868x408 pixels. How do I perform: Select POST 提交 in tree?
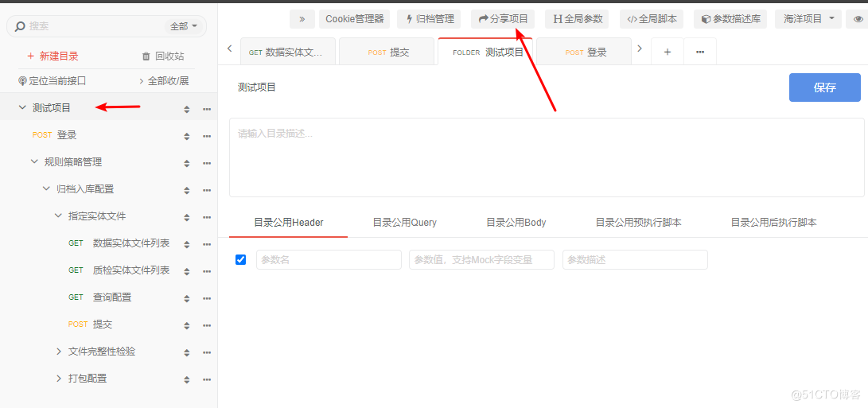point(90,324)
